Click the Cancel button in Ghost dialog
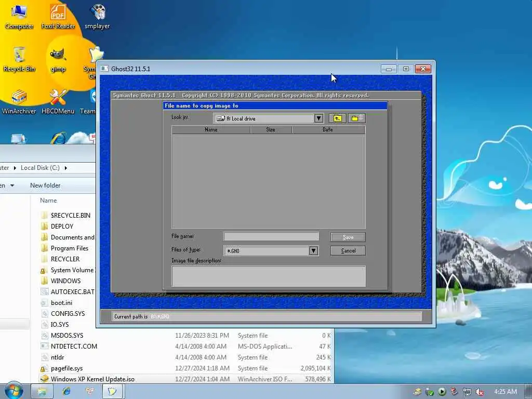The width and height of the screenshot is (532, 399). (348, 251)
